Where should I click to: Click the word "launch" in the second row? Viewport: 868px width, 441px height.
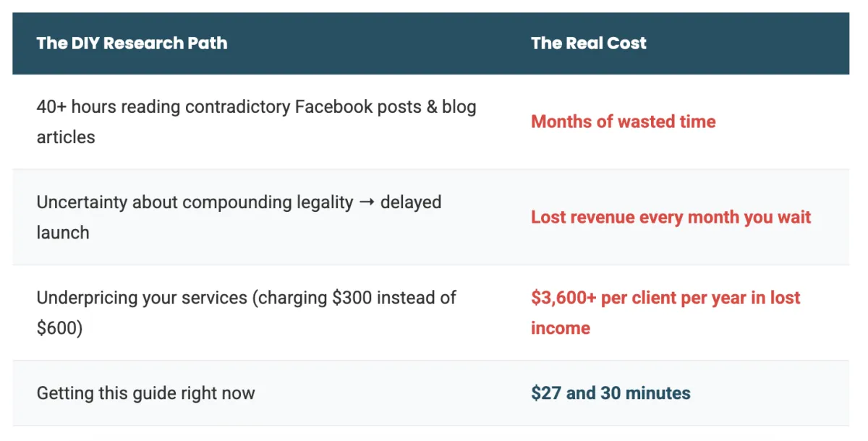click(x=63, y=233)
